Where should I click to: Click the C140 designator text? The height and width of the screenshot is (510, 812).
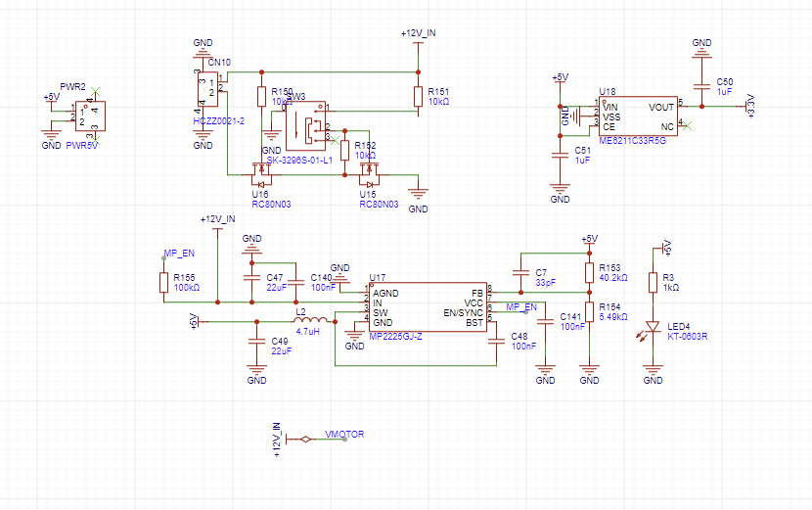(321, 278)
